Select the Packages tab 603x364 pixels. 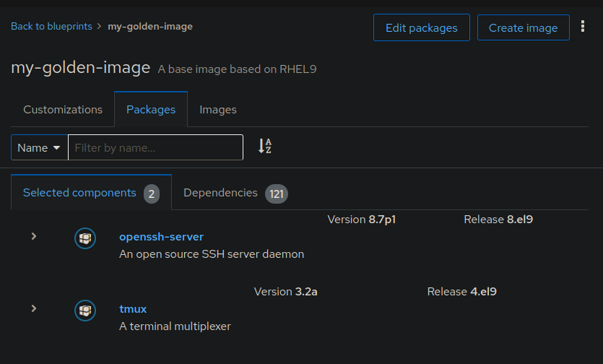151,110
